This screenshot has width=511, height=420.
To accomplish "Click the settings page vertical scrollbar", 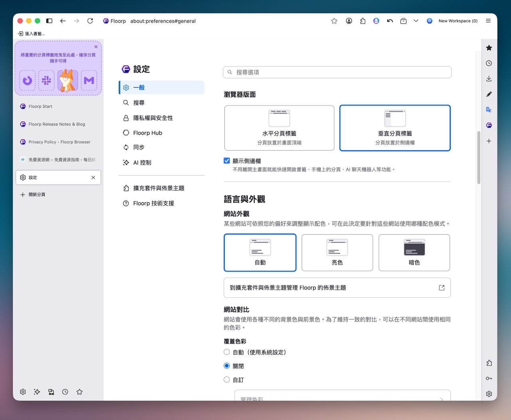I will tap(479, 158).
